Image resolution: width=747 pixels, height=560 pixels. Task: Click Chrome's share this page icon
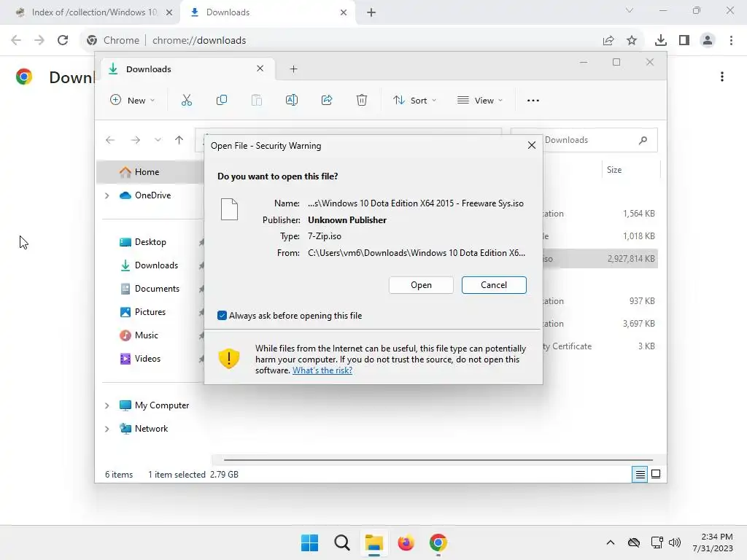tap(608, 41)
